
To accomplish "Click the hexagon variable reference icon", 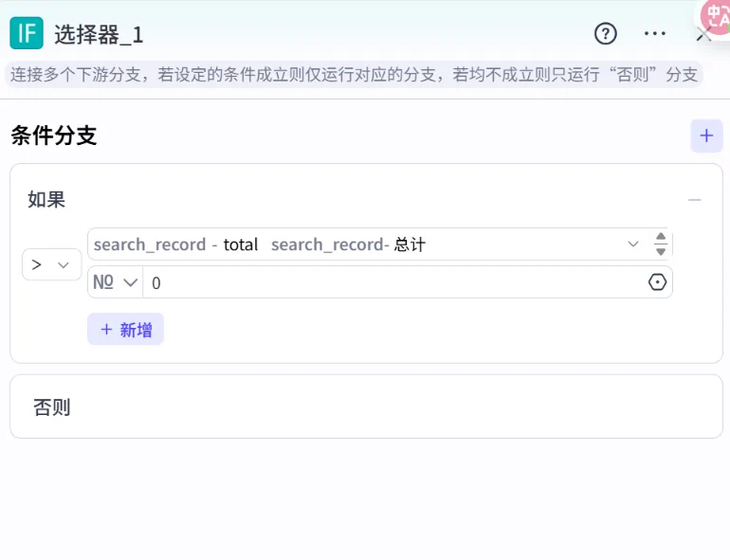I will tap(657, 282).
